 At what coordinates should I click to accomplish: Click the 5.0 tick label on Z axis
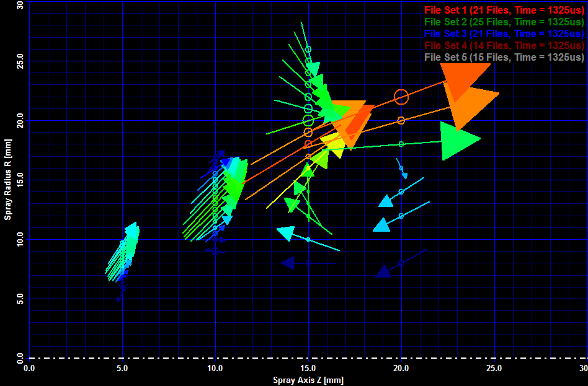point(122,368)
